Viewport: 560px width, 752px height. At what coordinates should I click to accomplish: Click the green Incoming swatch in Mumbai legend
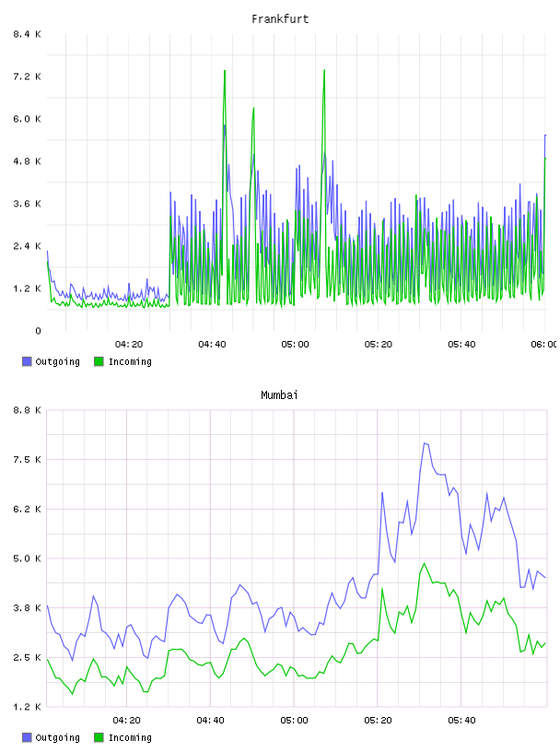pos(99,737)
